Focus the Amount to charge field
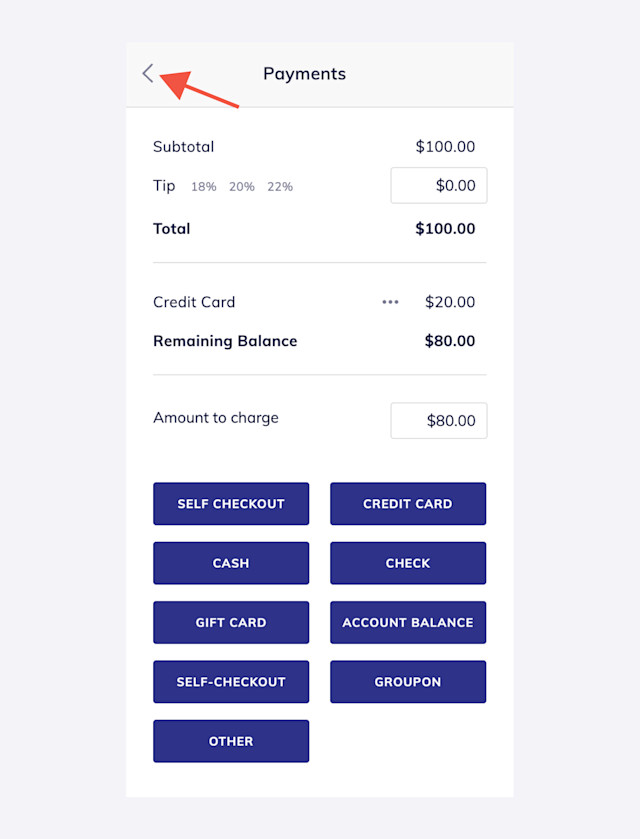The height and width of the screenshot is (839, 640). (x=439, y=421)
